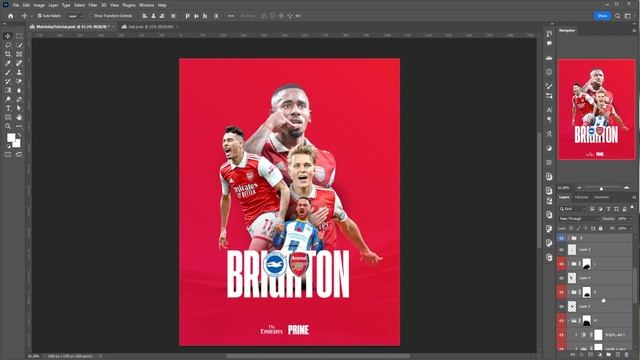
Task: Select the Frame tool
Action: pos(19,54)
